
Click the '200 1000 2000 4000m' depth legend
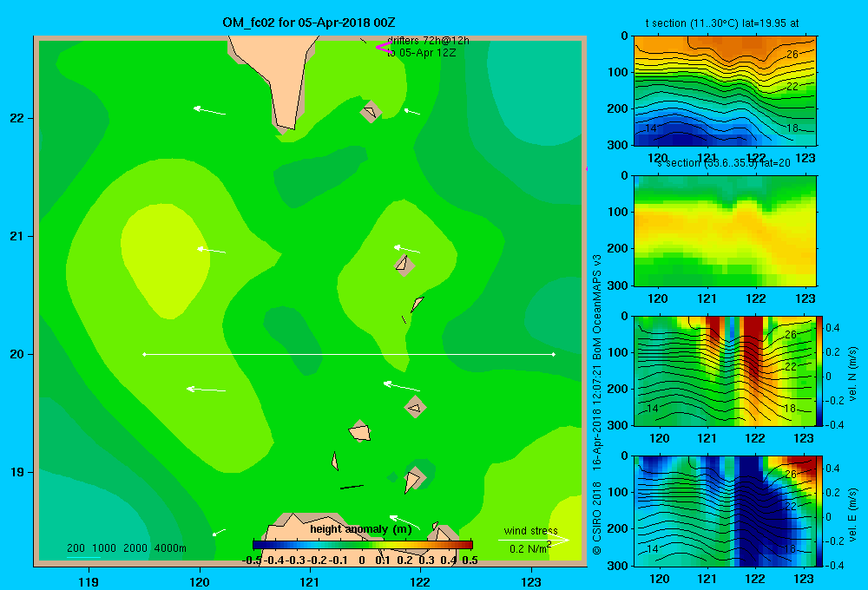(126, 548)
